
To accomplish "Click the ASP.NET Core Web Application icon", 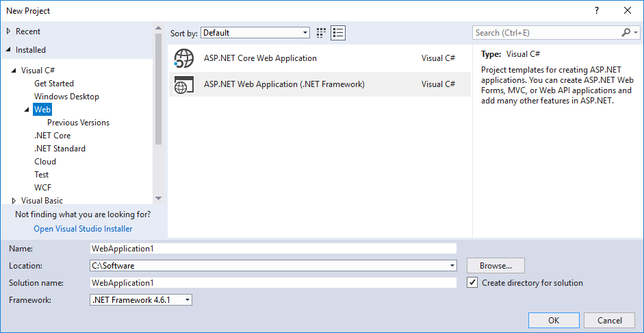I will tap(183, 58).
